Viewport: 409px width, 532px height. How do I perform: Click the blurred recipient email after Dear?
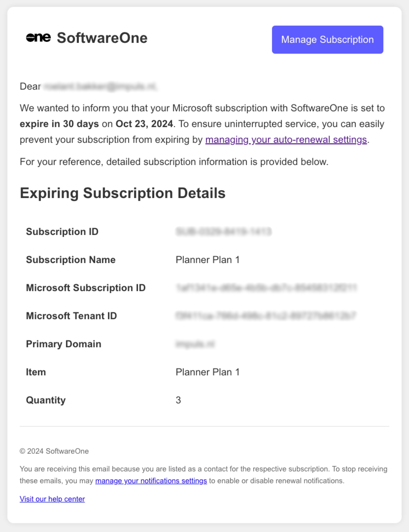100,86
